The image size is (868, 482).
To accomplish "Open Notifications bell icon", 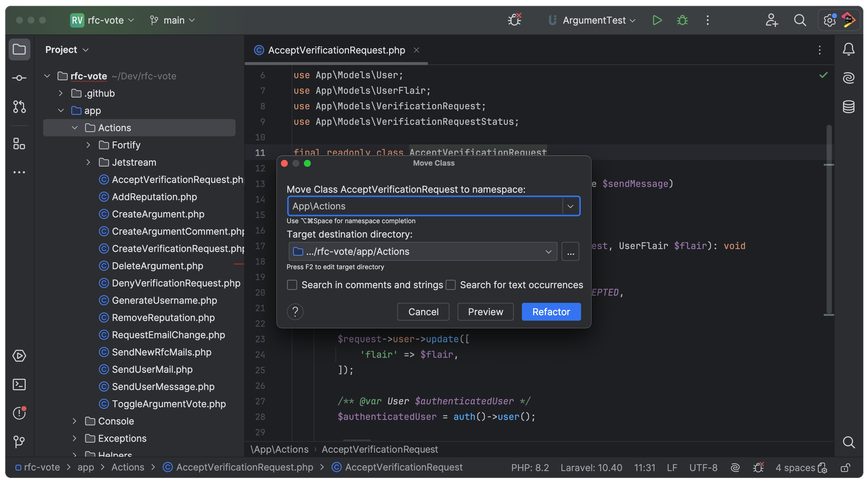I will tap(848, 49).
